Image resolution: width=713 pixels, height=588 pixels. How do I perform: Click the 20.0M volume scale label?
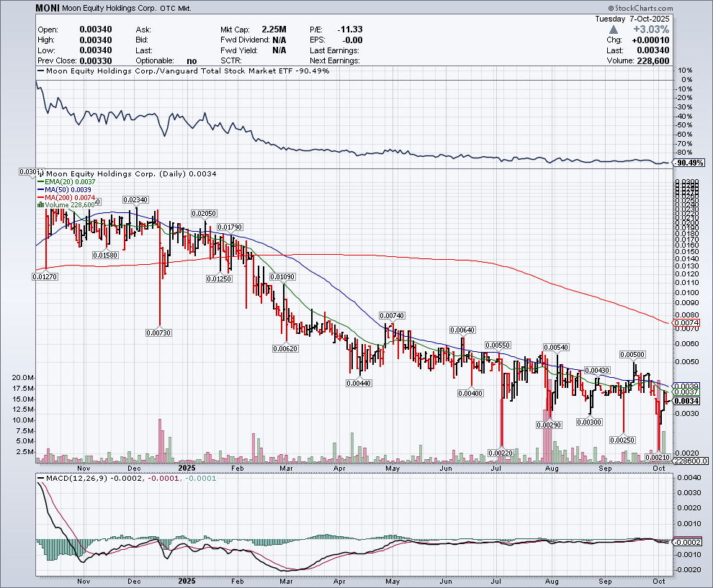coord(22,378)
